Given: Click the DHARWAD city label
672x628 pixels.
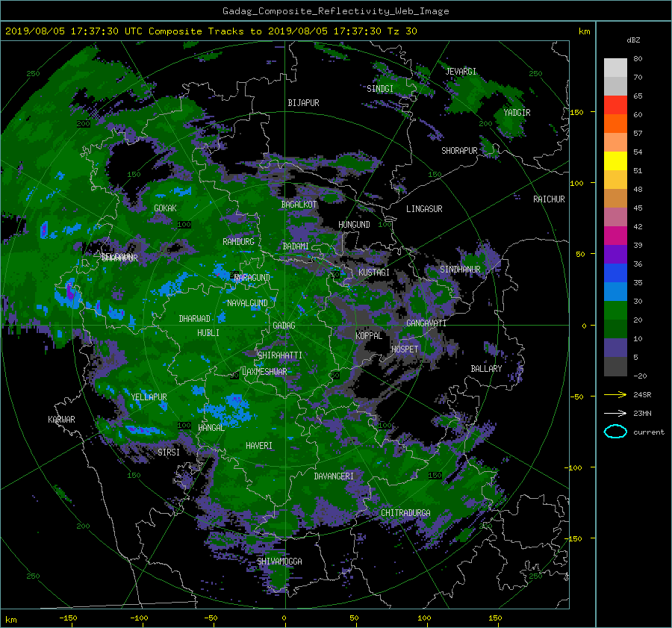Looking at the screenshot, I should click(x=195, y=319).
